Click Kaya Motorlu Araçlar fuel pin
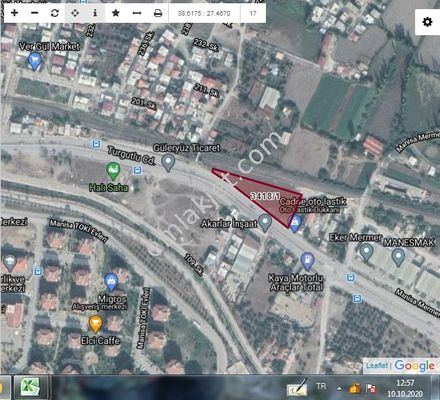The height and width of the screenshot is (400, 440). tap(307, 261)
